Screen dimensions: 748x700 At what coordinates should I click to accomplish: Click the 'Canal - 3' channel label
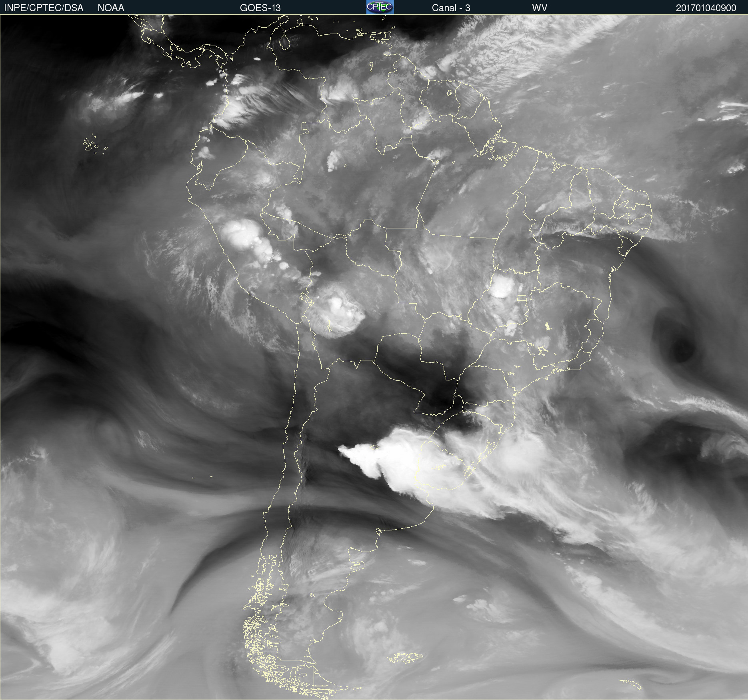click(451, 8)
